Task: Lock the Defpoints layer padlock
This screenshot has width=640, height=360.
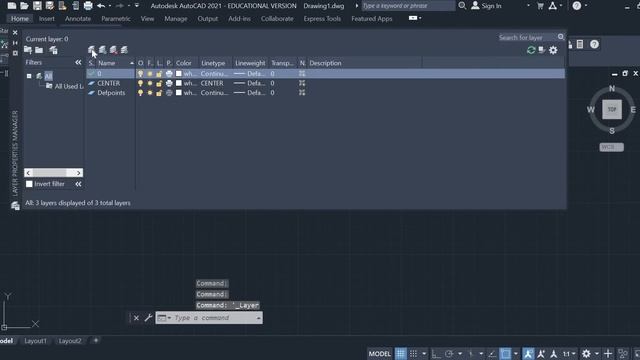Action: [159, 93]
